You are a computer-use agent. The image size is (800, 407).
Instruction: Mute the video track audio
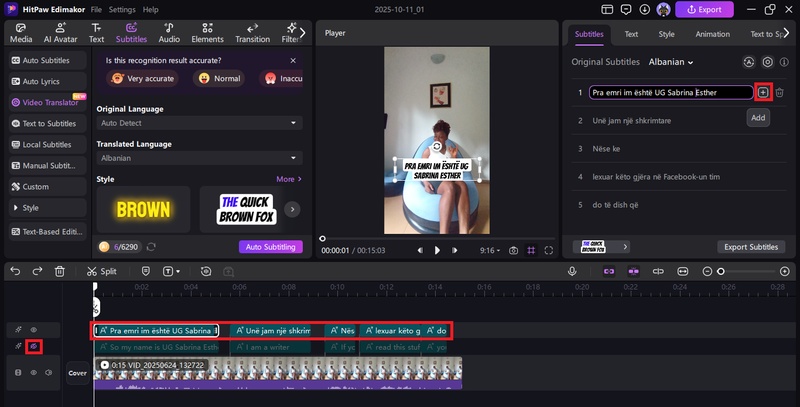(x=48, y=373)
